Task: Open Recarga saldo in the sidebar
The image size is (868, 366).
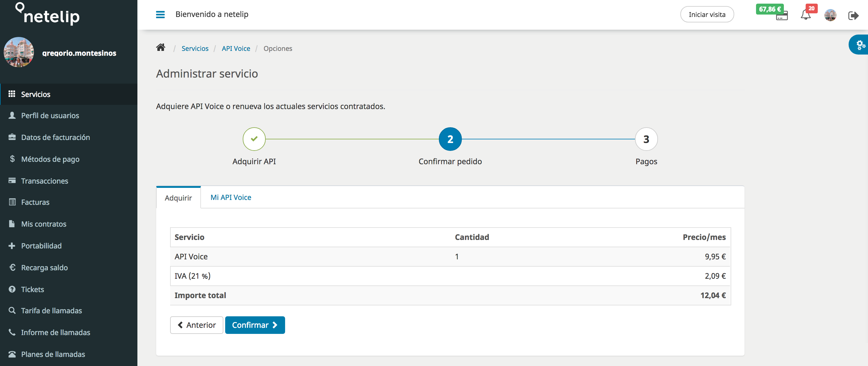Action: pos(69,268)
